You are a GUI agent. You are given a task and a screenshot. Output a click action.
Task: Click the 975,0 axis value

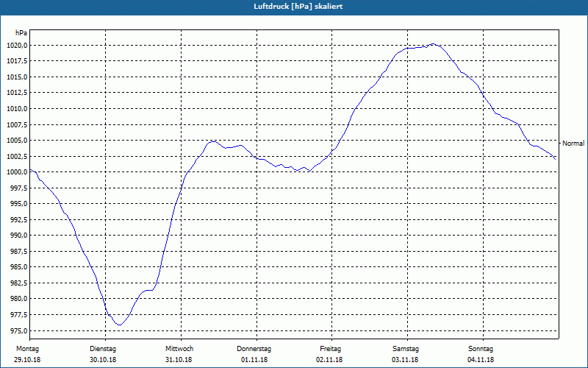[x=18, y=330]
